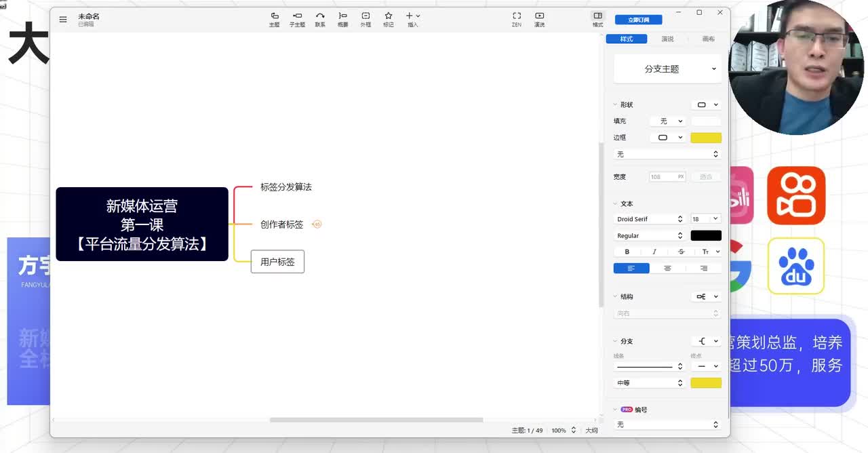Switch to the 画布 tab
The image size is (868, 453).
[x=709, y=39]
